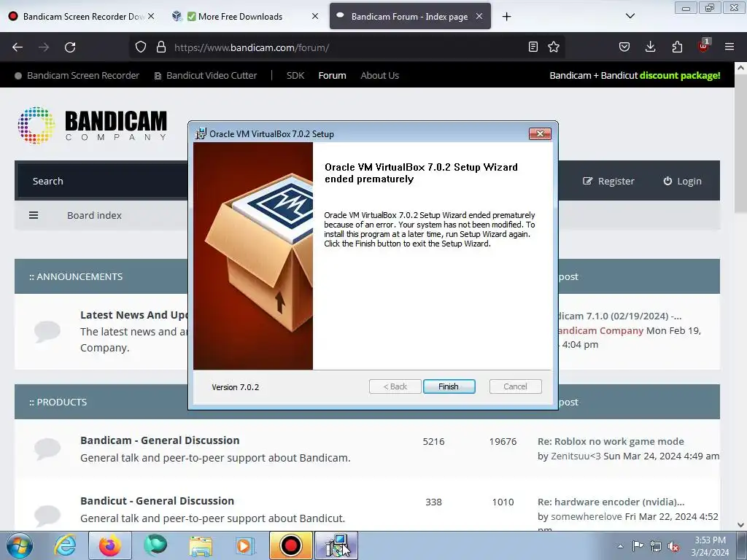
Task: Open the Extensions puzzle icon
Action: (677, 47)
